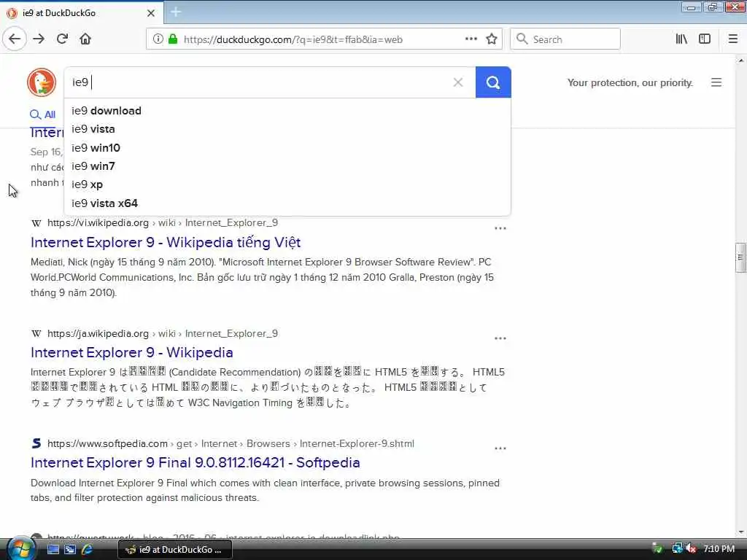Click the DuckDuckGo duck logo

42,82
